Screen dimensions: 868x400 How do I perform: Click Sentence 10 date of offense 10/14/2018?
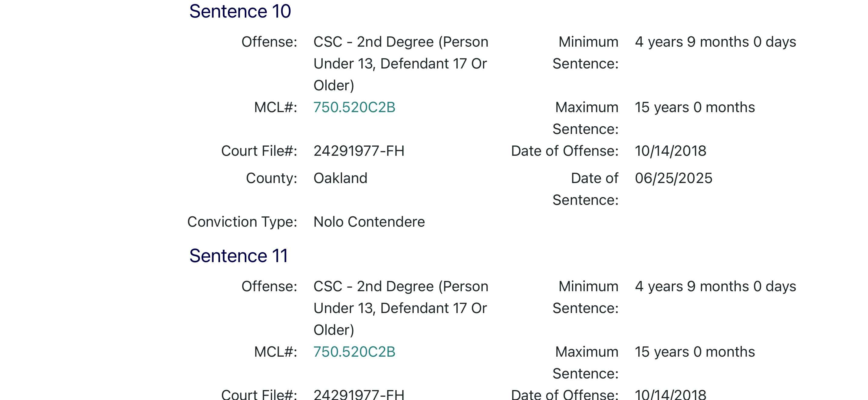[x=671, y=151]
